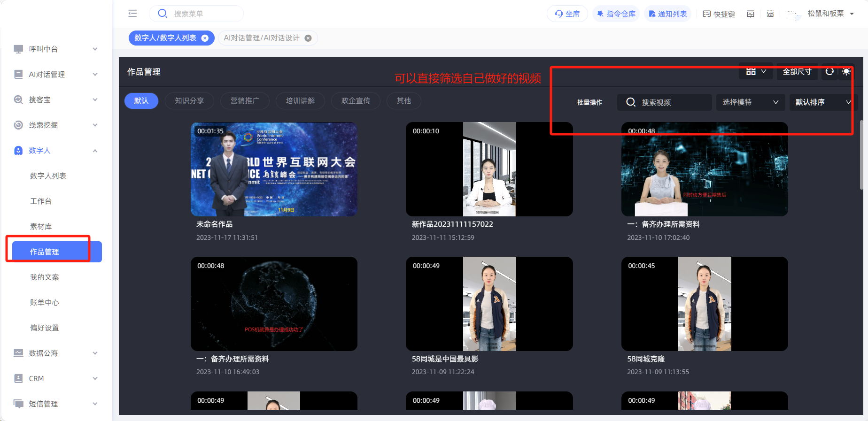Open 指令仓库 in the top bar
The width and height of the screenshot is (868, 421).
616,14
